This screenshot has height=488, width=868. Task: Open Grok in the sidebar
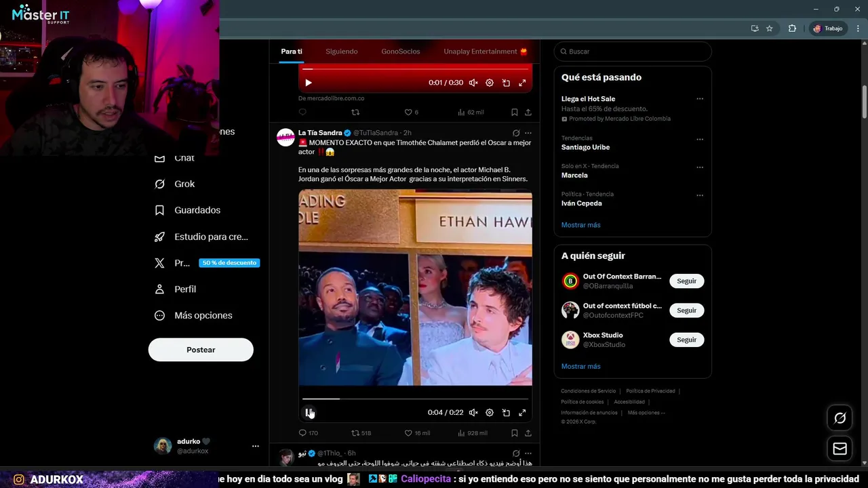[x=174, y=184]
